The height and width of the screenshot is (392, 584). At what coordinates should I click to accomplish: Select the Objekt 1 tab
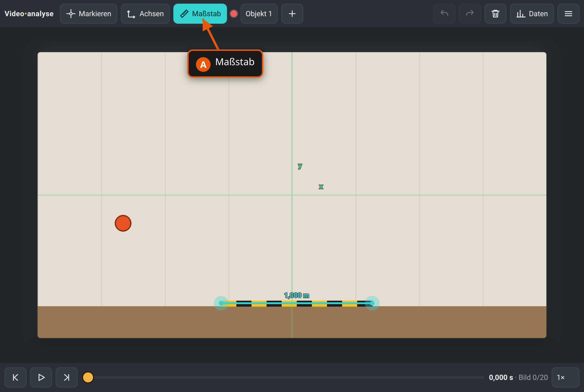259,14
